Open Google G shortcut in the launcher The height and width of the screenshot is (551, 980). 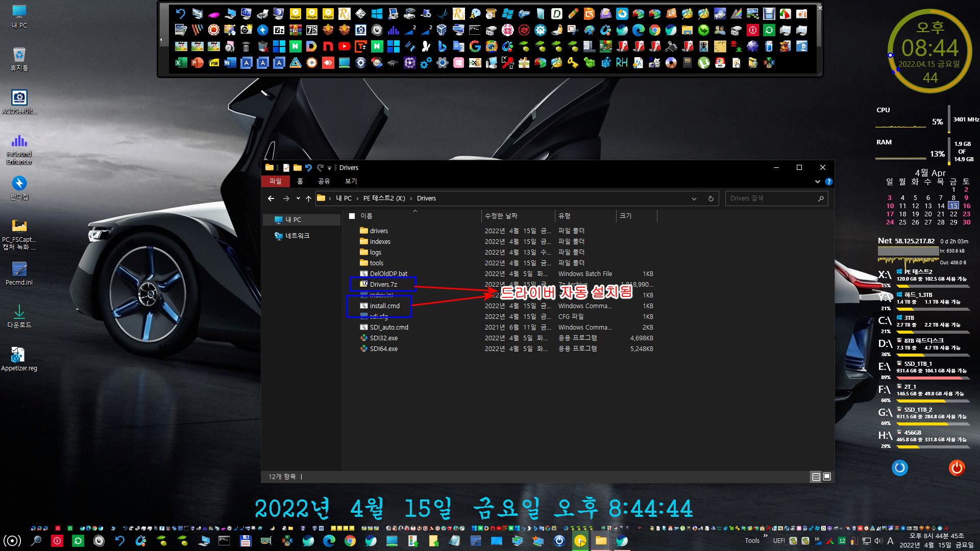tap(475, 46)
